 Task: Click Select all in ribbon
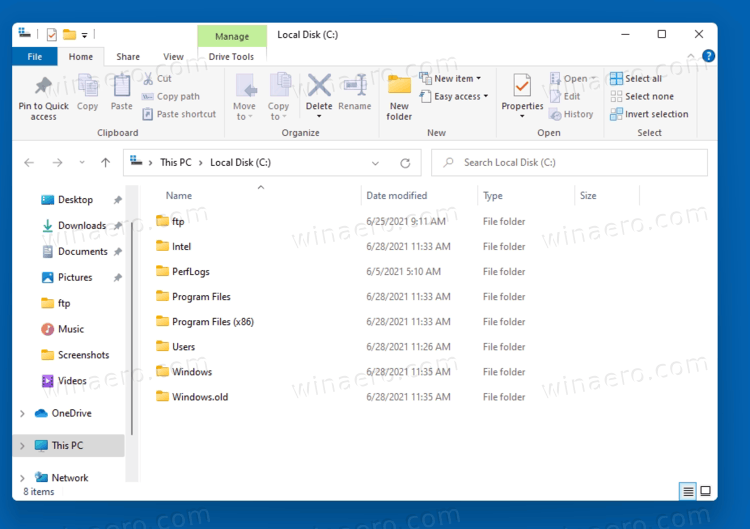point(636,78)
